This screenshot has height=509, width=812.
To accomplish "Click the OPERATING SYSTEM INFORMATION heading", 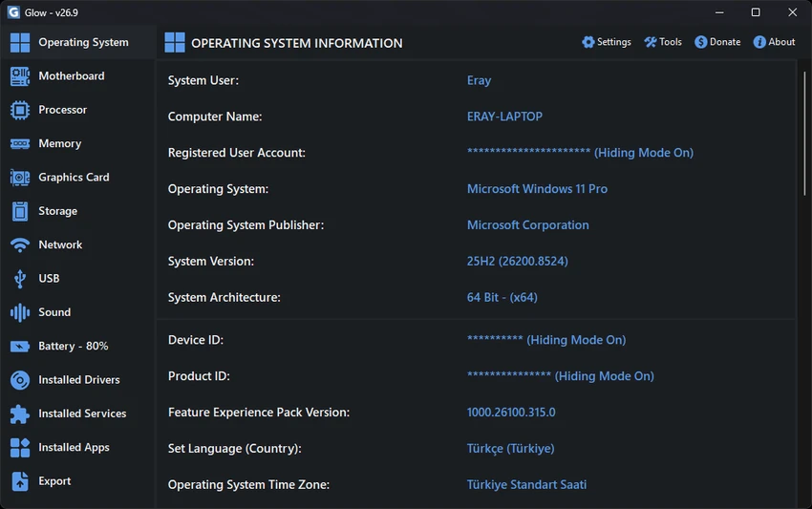I will 297,43.
